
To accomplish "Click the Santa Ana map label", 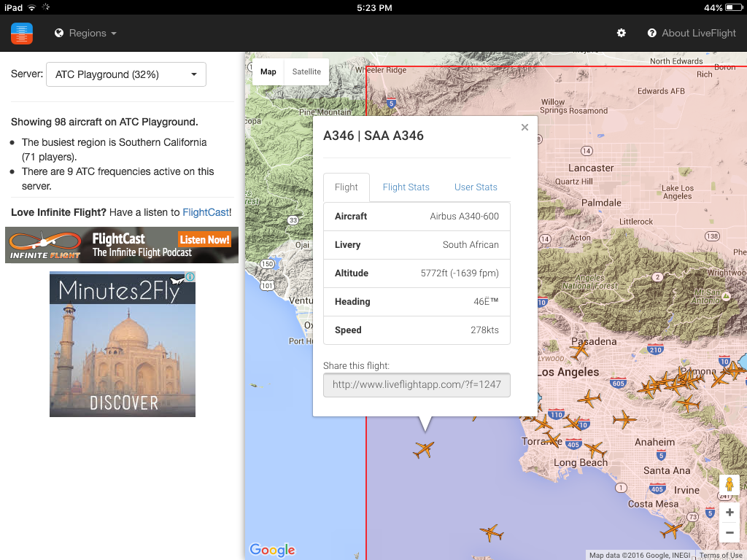I will [667, 470].
